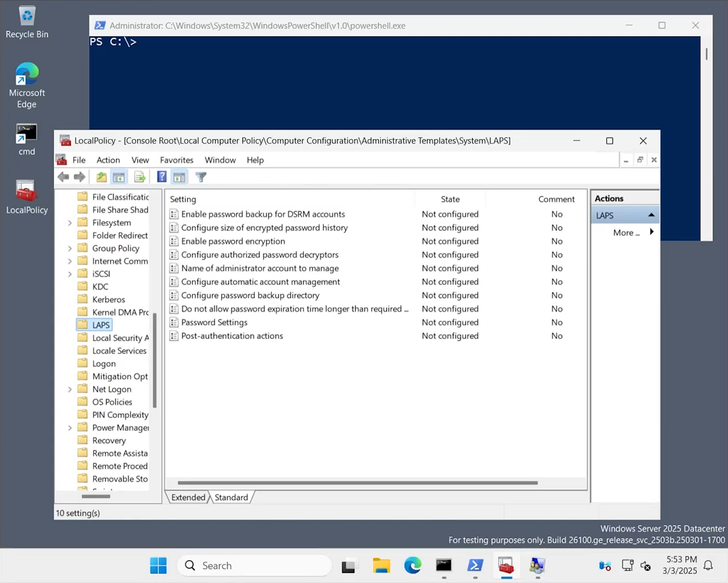The image size is (728, 583).
Task: Click the Export List toolbar icon
Action: (x=140, y=177)
